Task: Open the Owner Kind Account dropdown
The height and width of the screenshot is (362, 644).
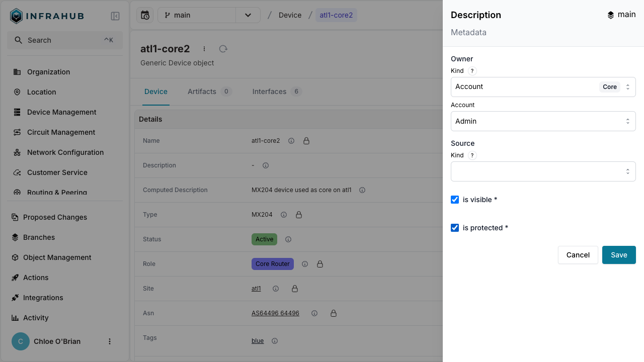Action: tap(543, 87)
